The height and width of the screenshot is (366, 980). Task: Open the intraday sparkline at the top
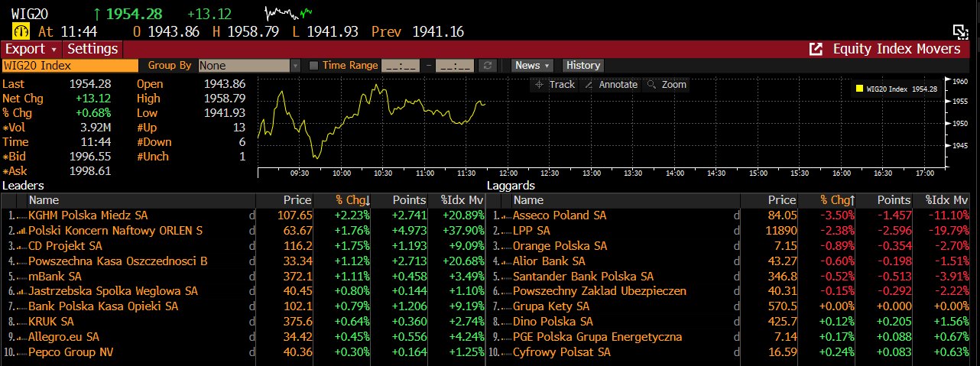point(290,13)
